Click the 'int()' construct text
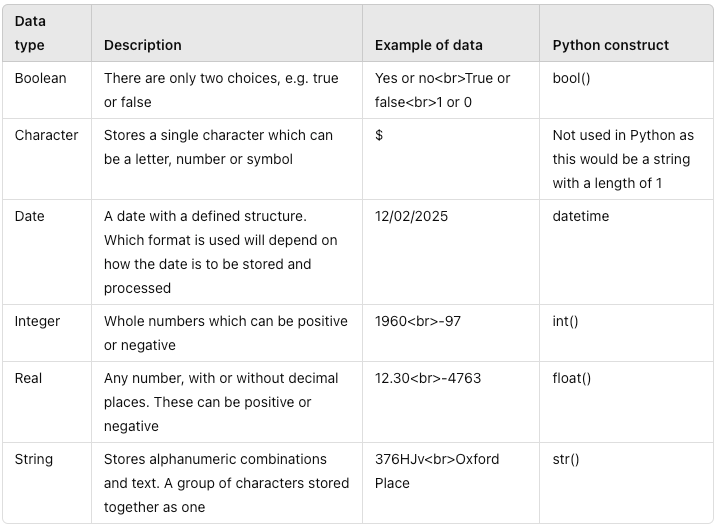This screenshot has width=717, height=526. [565, 322]
